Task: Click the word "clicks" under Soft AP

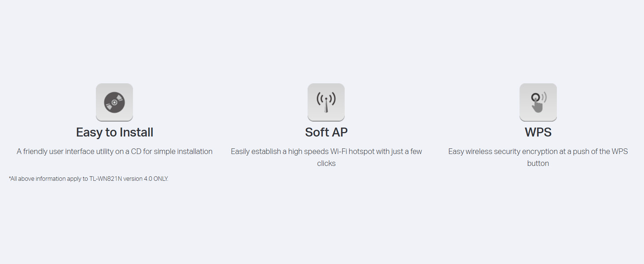Action: [326, 163]
